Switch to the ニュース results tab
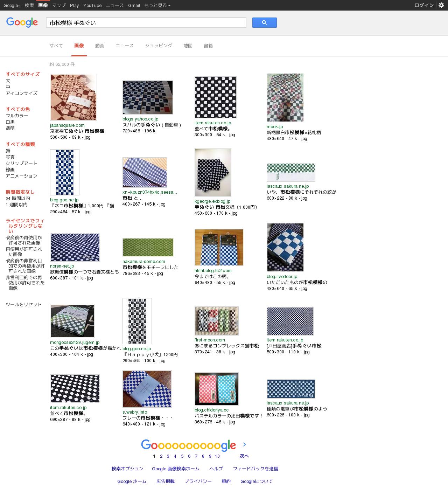The height and width of the screenshot is (491, 448). 124,46
